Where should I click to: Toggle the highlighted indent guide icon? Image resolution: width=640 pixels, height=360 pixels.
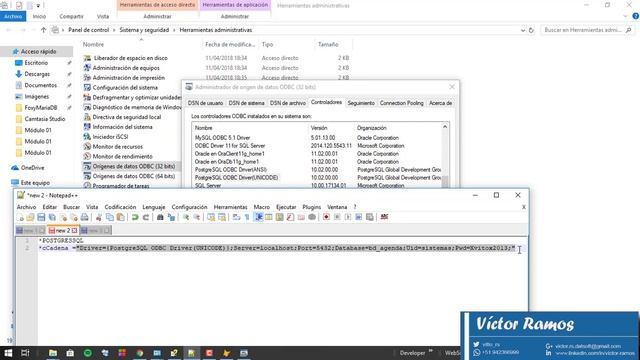coord(259,217)
